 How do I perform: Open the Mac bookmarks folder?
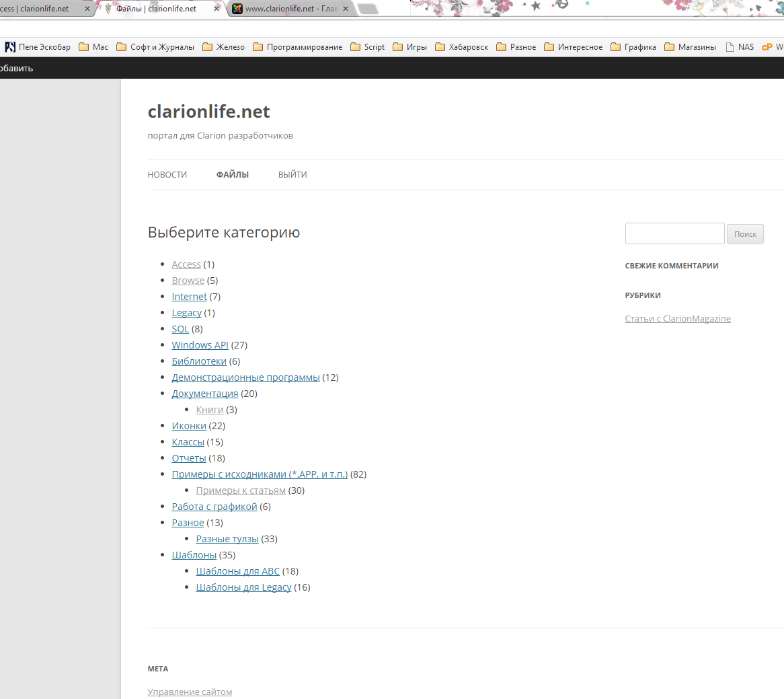93,47
